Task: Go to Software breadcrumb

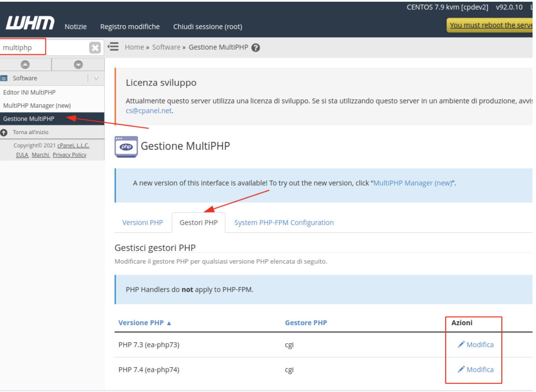Action: (x=166, y=47)
